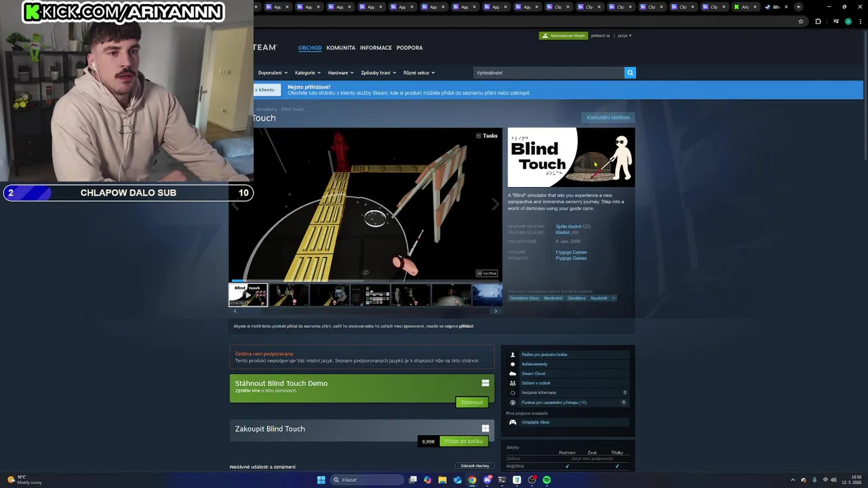Image resolution: width=868 pixels, height=488 pixels.
Task: Open the INFORMACE menu
Action: [x=376, y=47]
